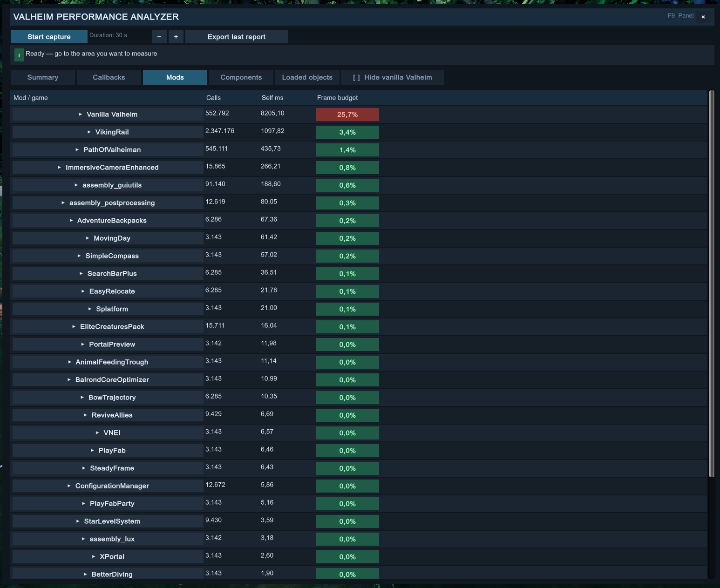This screenshot has height=588, width=720.
Task: Select the Mods tab
Action: click(175, 77)
